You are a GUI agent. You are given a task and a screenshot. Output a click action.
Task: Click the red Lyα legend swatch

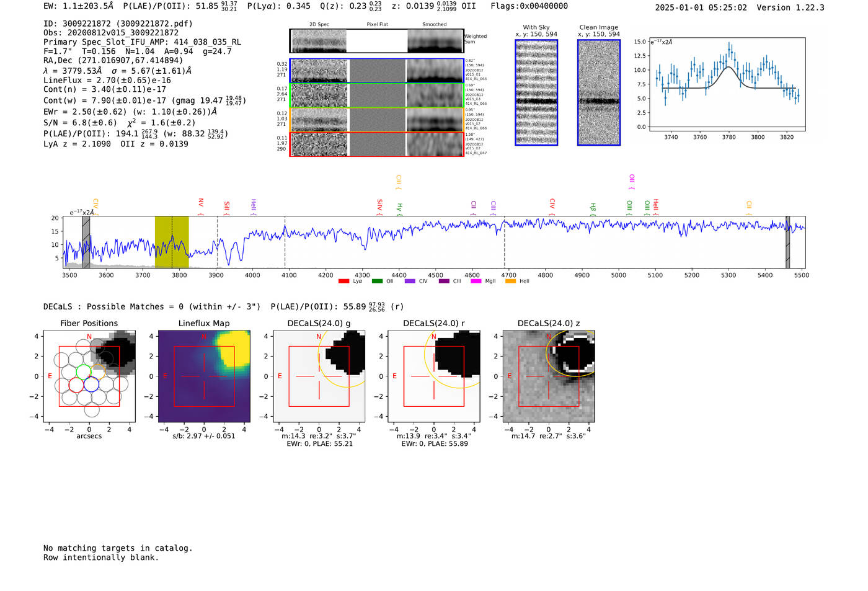pos(343,281)
